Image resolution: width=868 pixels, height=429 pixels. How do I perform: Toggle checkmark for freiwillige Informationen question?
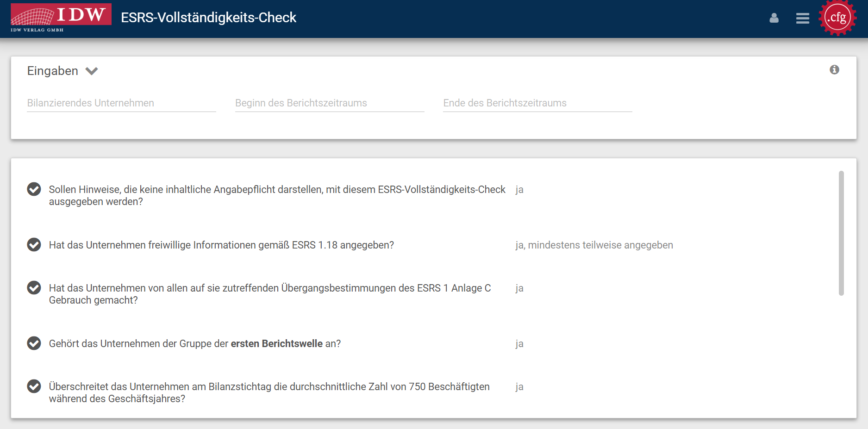(x=34, y=245)
